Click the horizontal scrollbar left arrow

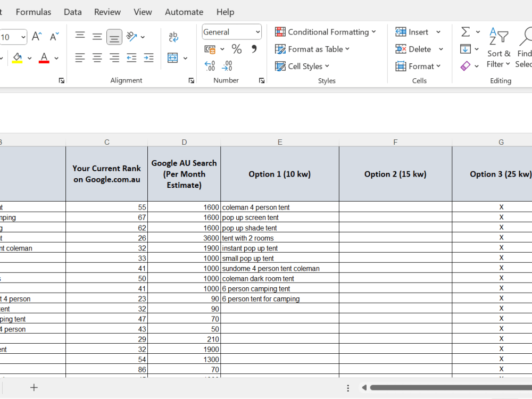(364, 387)
